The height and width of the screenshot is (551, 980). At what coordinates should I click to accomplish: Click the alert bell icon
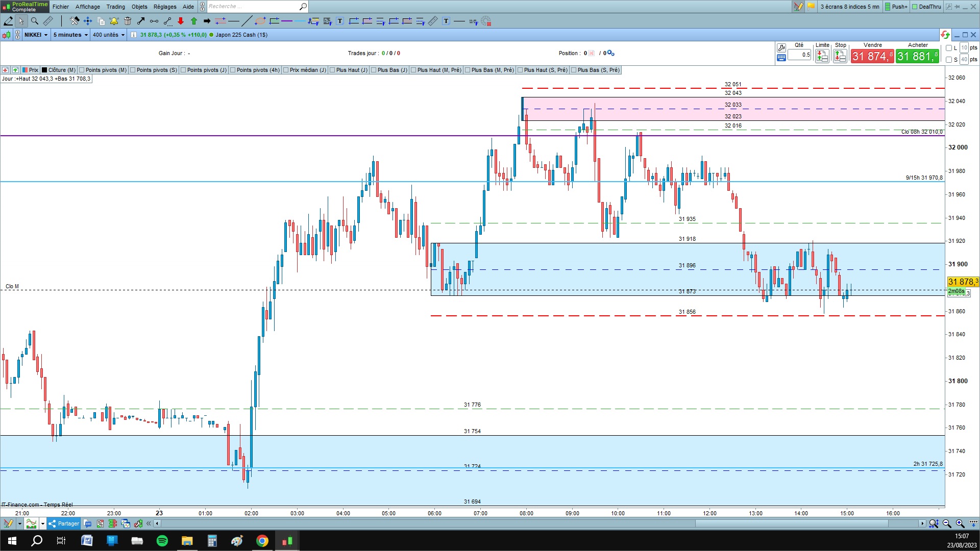click(x=114, y=21)
